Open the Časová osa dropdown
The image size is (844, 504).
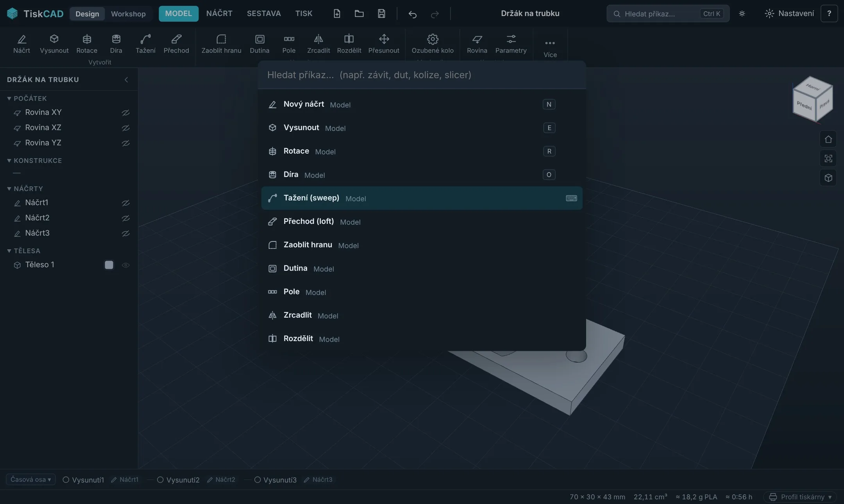point(30,479)
